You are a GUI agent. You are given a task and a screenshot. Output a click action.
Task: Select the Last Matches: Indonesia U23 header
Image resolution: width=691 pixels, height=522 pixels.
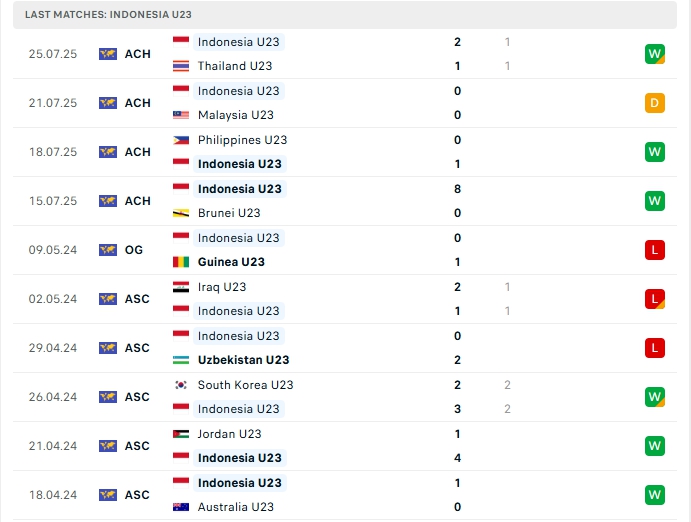pos(109,15)
